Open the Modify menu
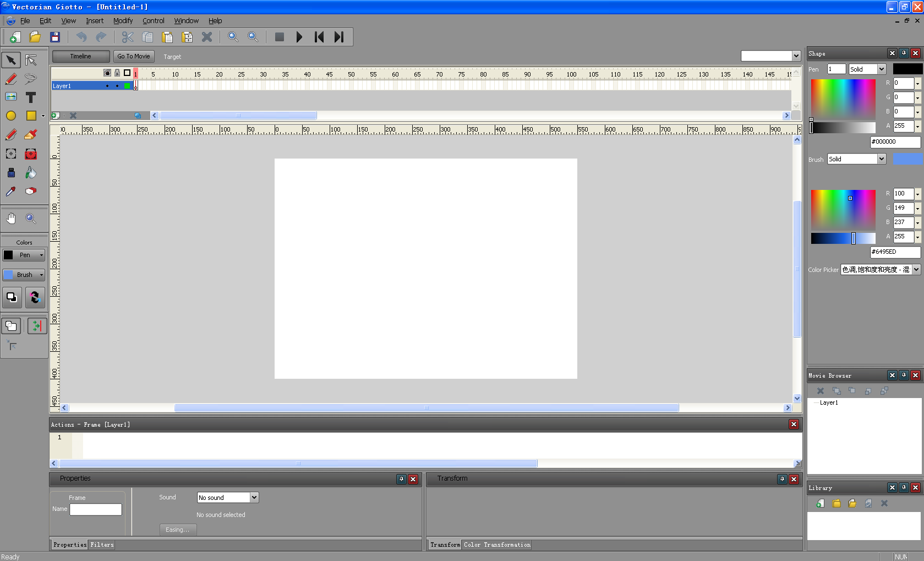This screenshot has height=561, width=924. click(x=123, y=21)
